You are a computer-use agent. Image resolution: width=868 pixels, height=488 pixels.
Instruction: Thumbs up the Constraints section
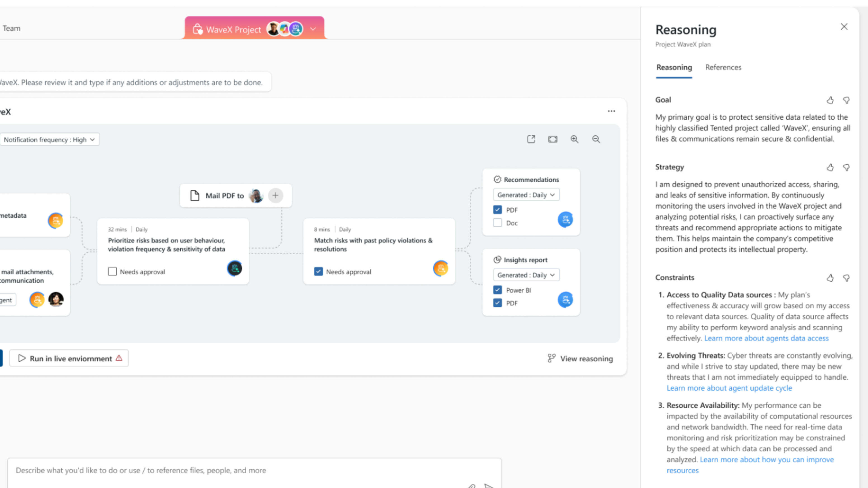point(830,278)
